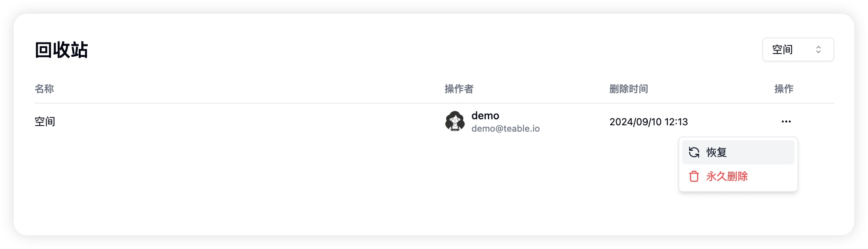
Task: Choose 永久删除 from the menu
Action: coord(738,176)
